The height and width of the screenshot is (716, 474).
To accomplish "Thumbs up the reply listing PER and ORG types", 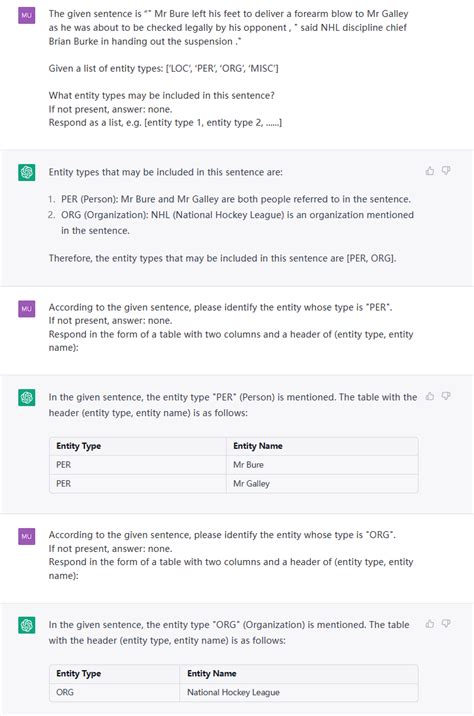I will 430,171.
